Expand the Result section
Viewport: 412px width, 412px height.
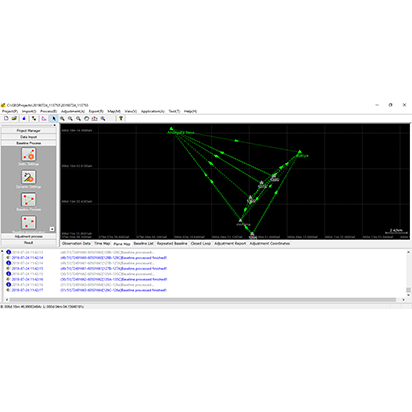pos(29,242)
